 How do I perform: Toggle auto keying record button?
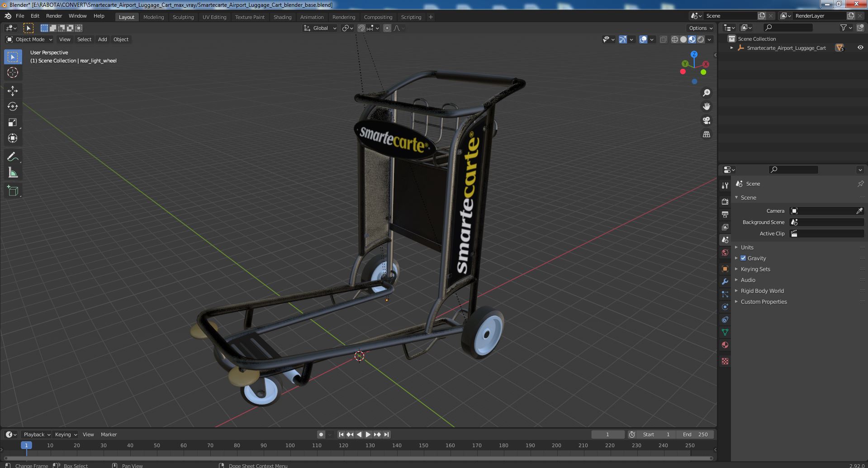(321, 435)
